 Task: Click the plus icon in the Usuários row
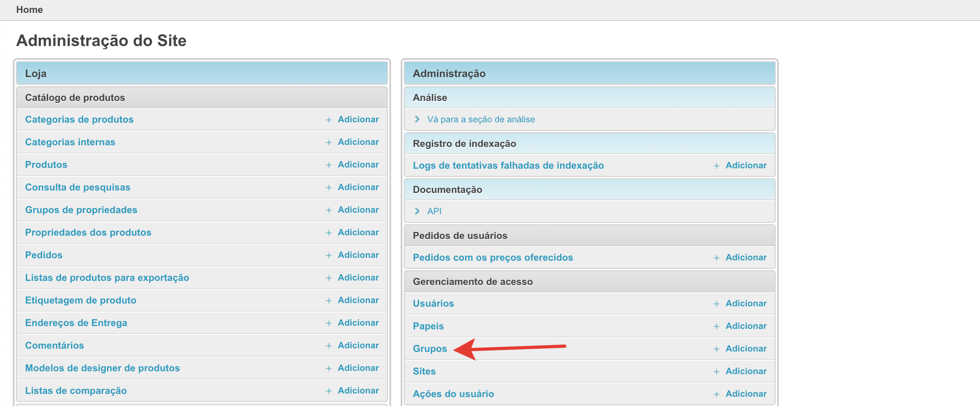pyautogui.click(x=717, y=304)
